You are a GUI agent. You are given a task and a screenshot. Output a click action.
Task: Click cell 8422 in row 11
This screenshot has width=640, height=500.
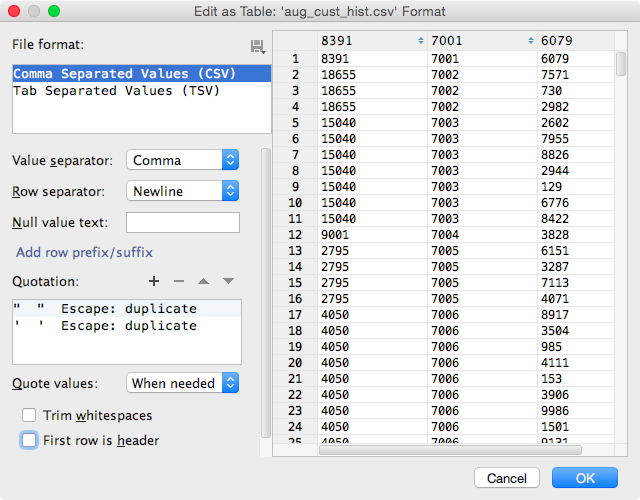coord(576,219)
